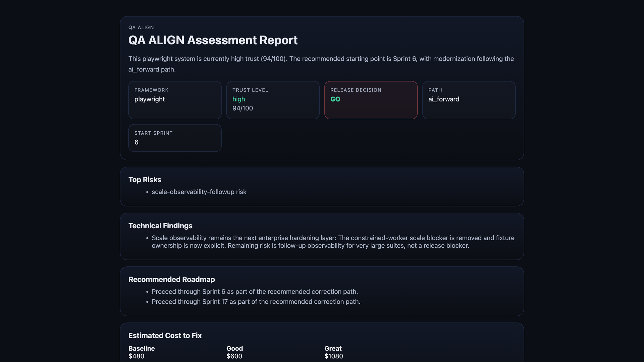Click the green high trust value
This screenshot has width=644, height=362.
[x=238, y=99]
